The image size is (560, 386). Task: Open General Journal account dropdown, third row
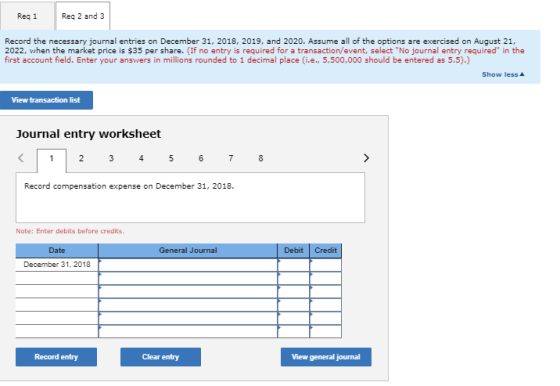pyautogui.click(x=188, y=291)
